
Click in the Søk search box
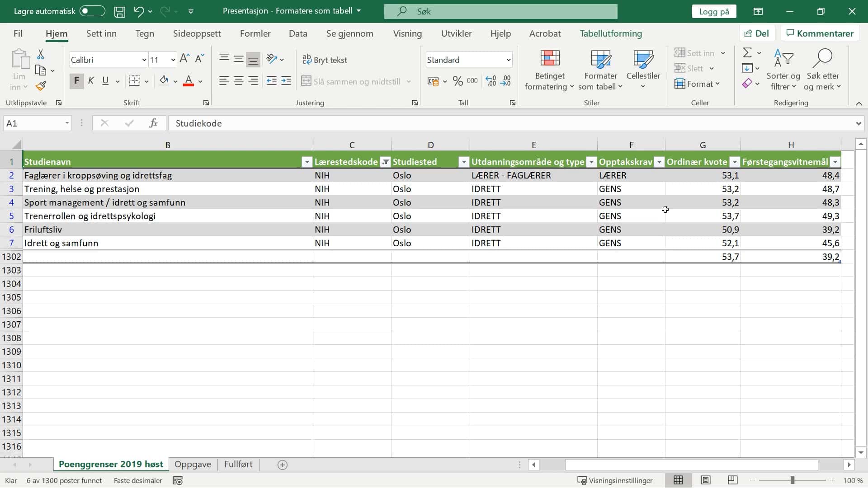(x=500, y=11)
